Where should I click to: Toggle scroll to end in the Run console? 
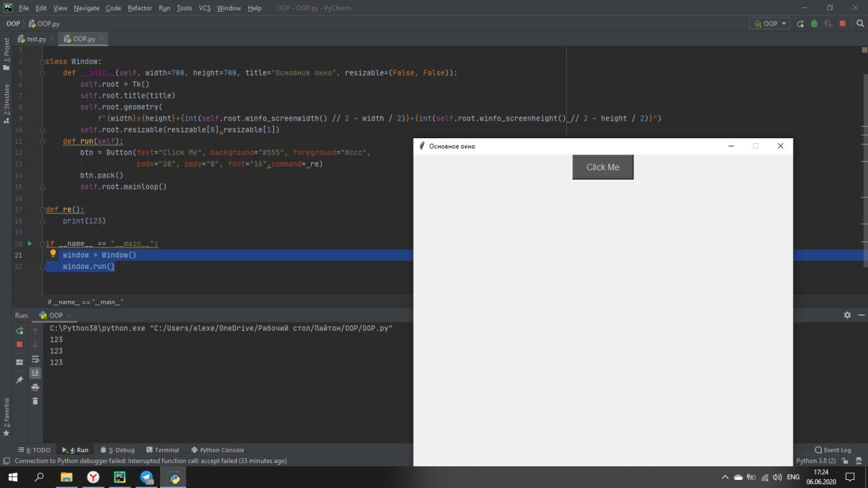[35, 373]
